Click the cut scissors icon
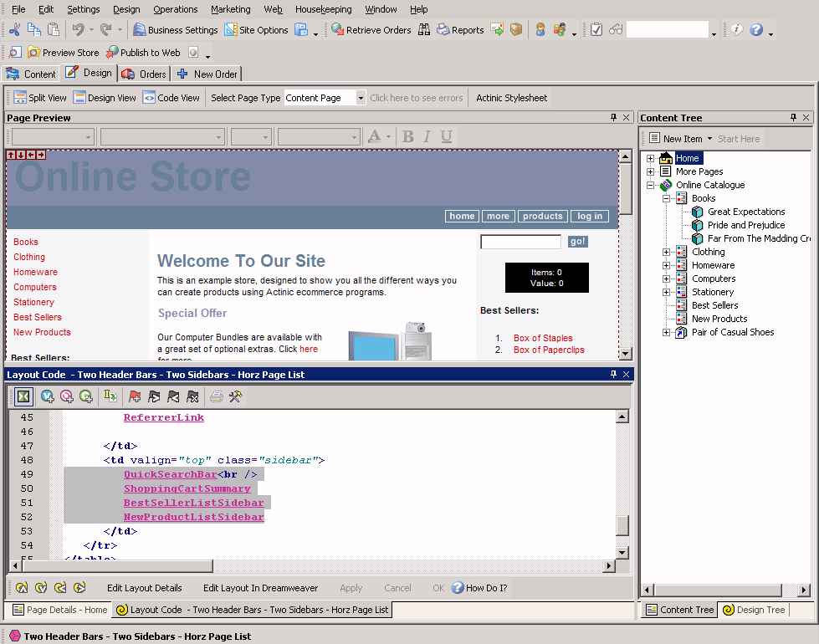The image size is (819, 644). 14,30
